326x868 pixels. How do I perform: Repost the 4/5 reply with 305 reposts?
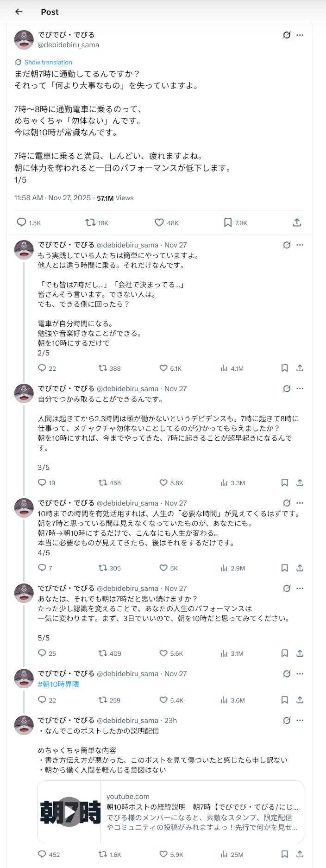click(103, 568)
